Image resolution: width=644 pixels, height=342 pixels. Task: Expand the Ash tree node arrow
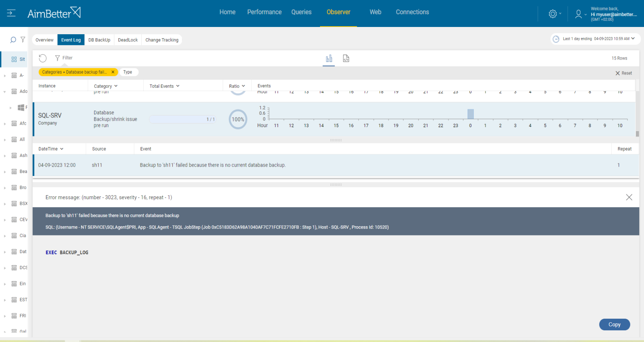(x=5, y=156)
